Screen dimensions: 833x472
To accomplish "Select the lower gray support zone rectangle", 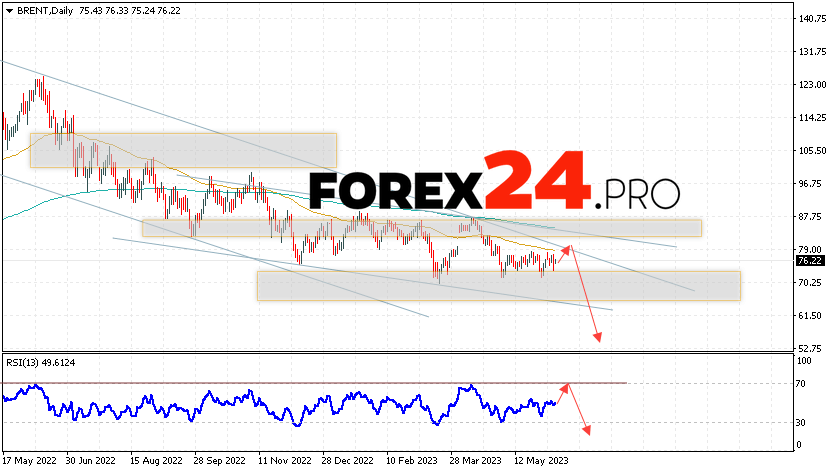I will (x=498, y=286).
